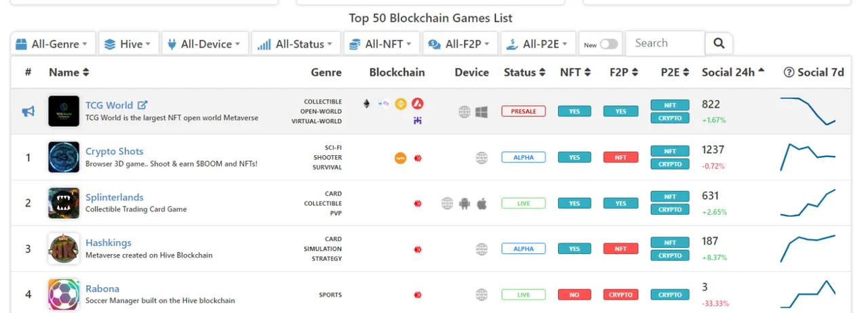This screenshot has height=313, width=868.
Task: Click the PRESALE status badge for TCG World
Action: (x=524, y=111)
